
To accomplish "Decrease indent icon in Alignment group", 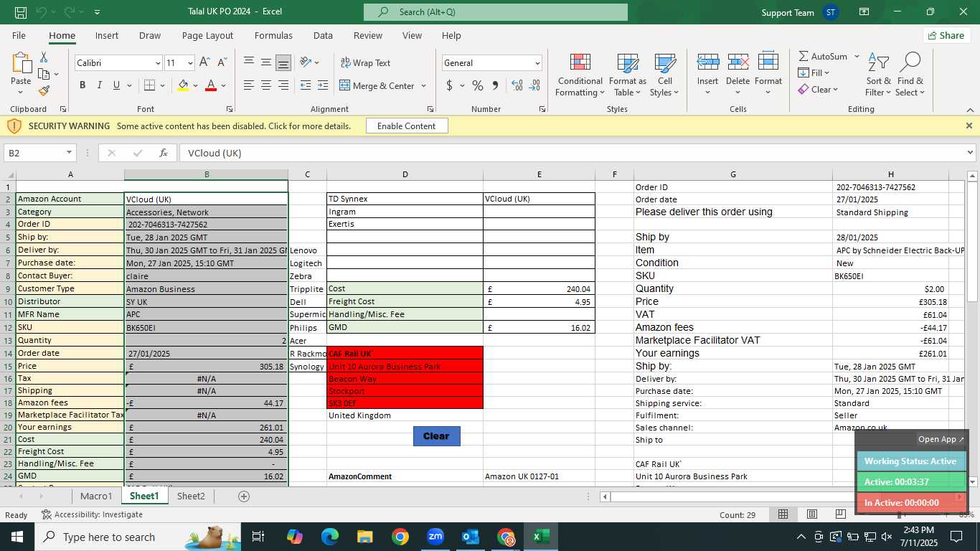I will tap(305, 85).
